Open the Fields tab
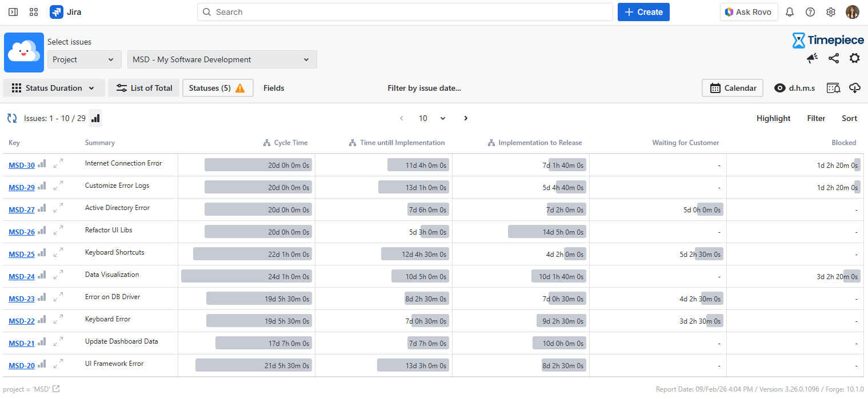The height and width of the screenshot is (399, 868). (274, 88)
